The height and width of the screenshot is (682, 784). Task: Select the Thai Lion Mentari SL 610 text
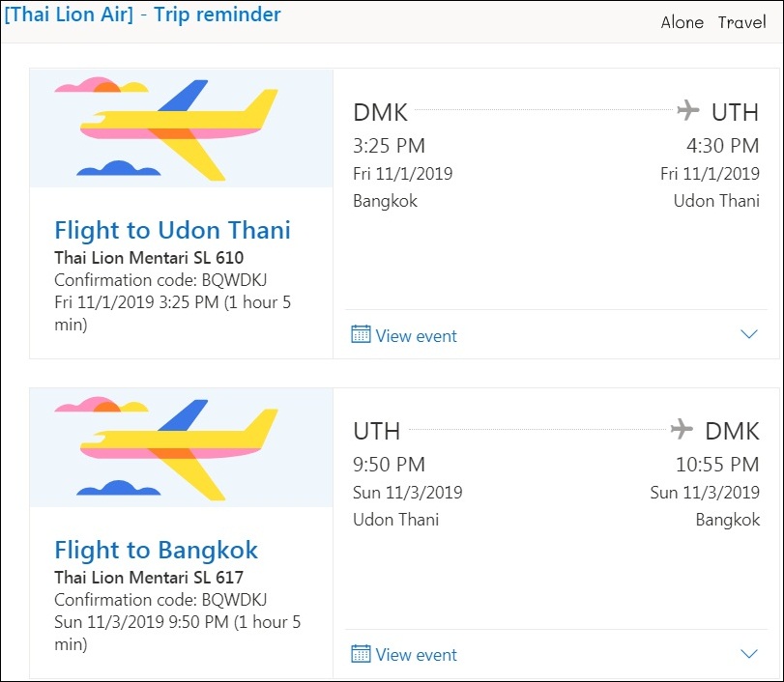point(149,258)
